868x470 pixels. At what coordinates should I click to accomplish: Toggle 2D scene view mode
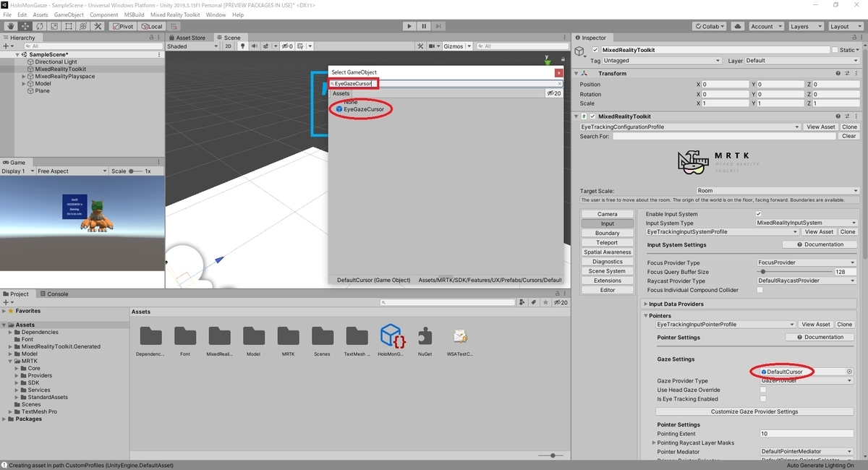[x=229, y=46]
